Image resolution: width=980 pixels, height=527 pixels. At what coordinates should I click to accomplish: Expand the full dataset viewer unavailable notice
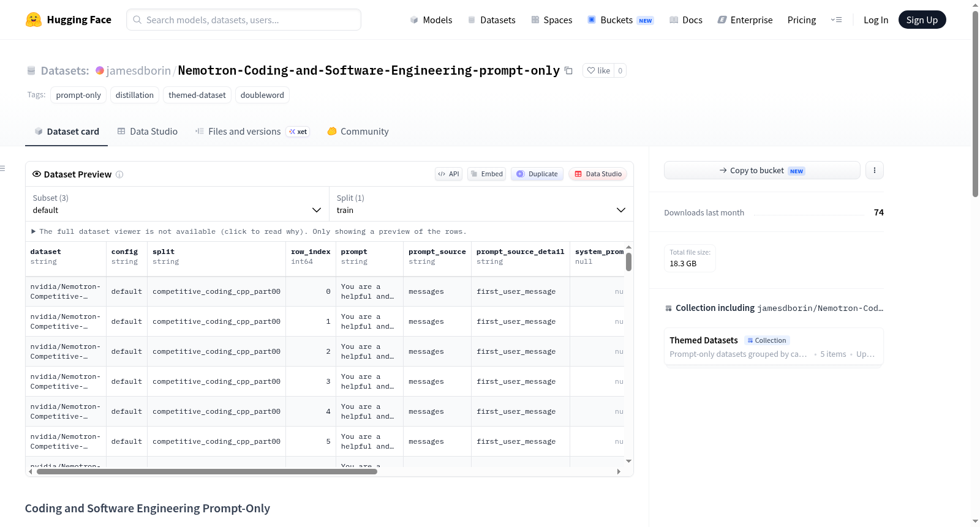[249, 231]
